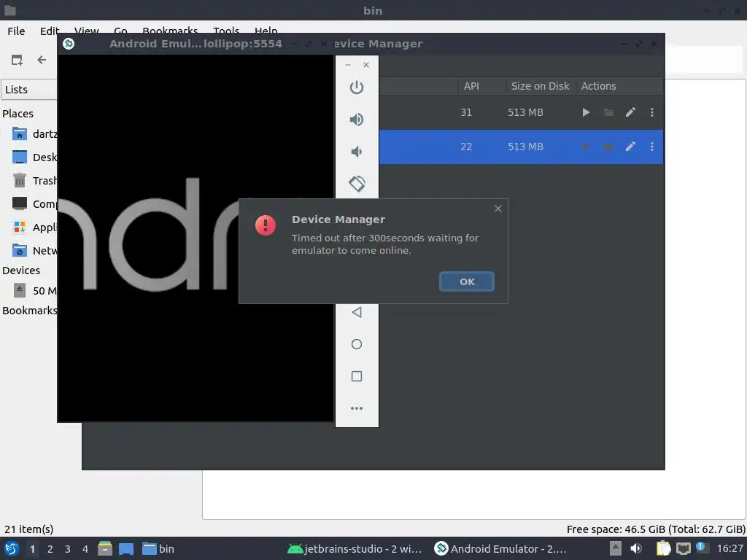
Task: Click the network status tray icon
Action: [683, 548]
